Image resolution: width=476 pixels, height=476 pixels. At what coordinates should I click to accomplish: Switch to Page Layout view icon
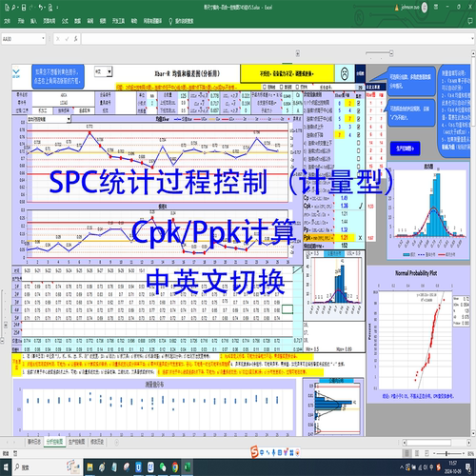click(417, 453)
